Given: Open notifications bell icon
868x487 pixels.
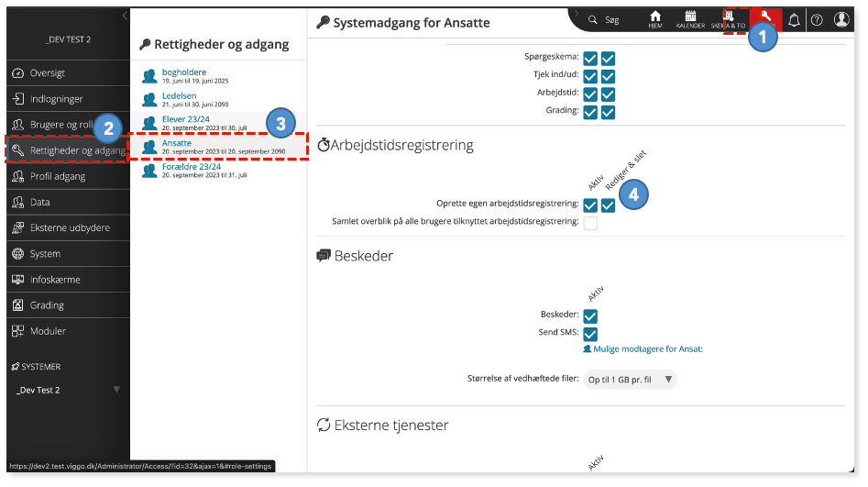Looking at the screenshot, I should 794,20.
